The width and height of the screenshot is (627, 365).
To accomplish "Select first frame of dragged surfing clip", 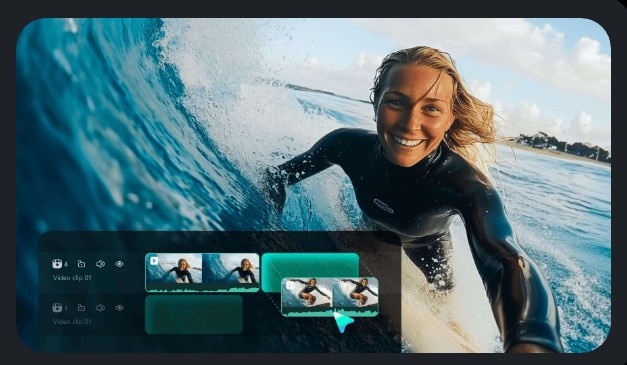I will [x=307, y=293].
